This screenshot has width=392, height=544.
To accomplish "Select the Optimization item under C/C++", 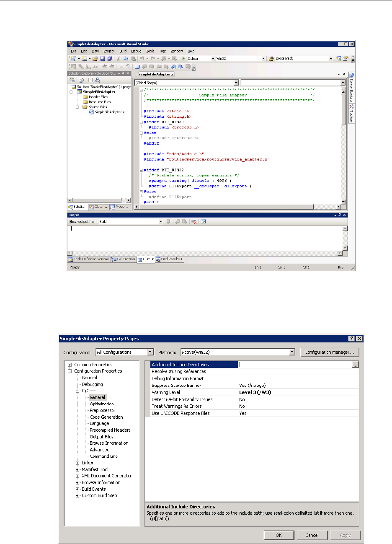I will point(102,404).
